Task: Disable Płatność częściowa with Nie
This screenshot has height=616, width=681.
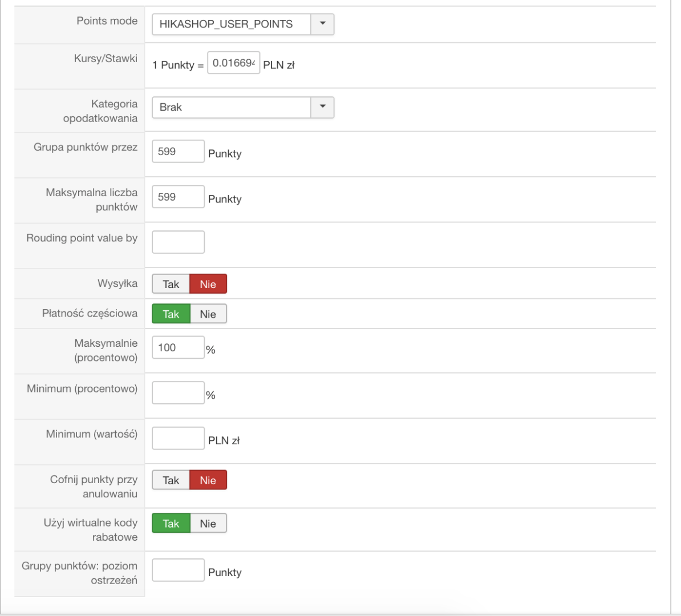Action: 208,314
